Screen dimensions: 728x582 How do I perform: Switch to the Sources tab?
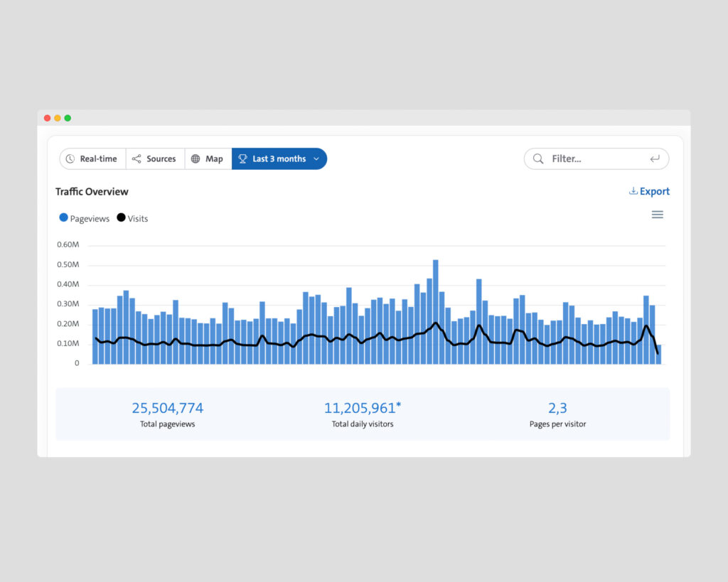[x=156, y=159]
